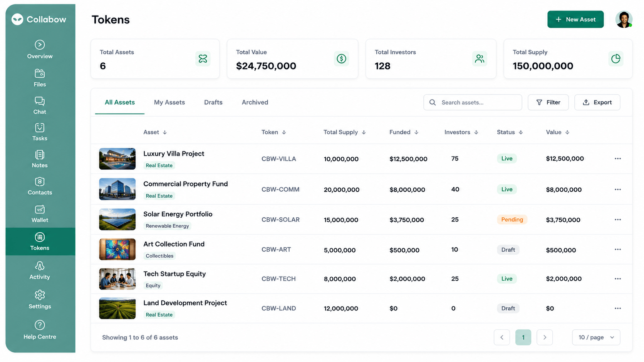Click the search magnifier icon
644x362 pixels.
tap(433, 102)
